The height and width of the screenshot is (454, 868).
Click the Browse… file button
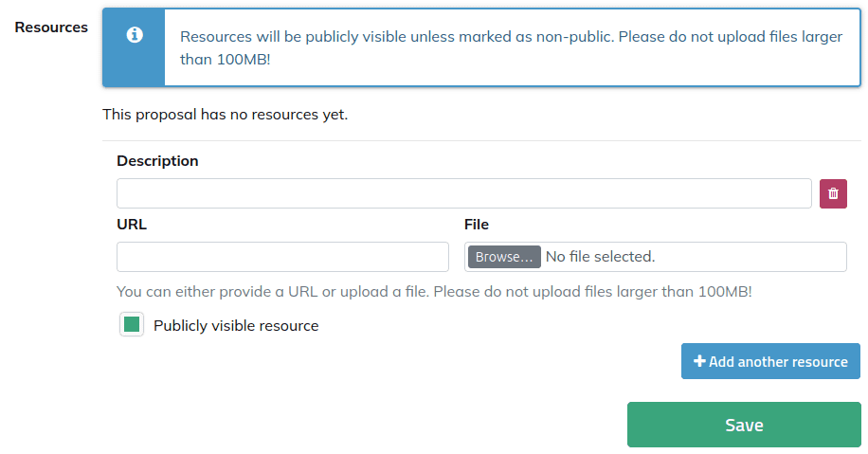point(504,257)
